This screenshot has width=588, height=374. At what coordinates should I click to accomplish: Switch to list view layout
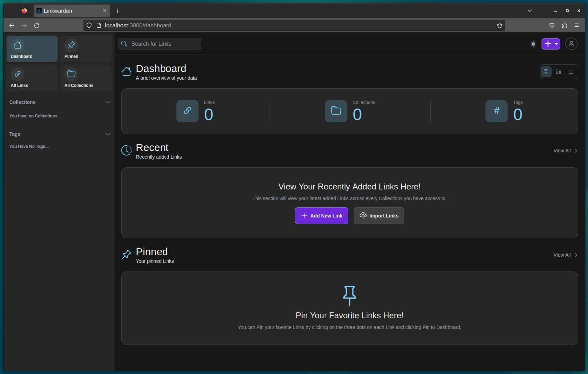click(571, 71)
